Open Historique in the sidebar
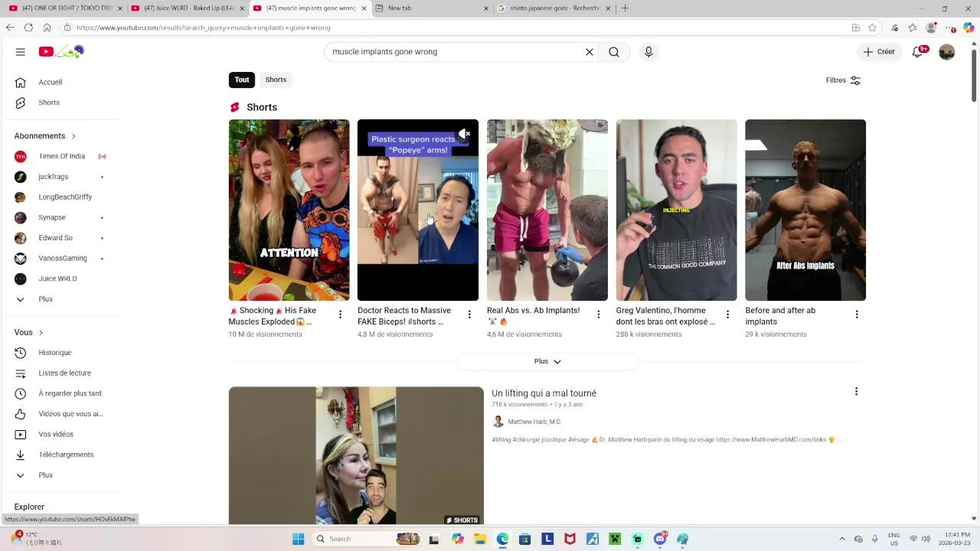Viewport: 980px width, 551px height. coord(55,353)
